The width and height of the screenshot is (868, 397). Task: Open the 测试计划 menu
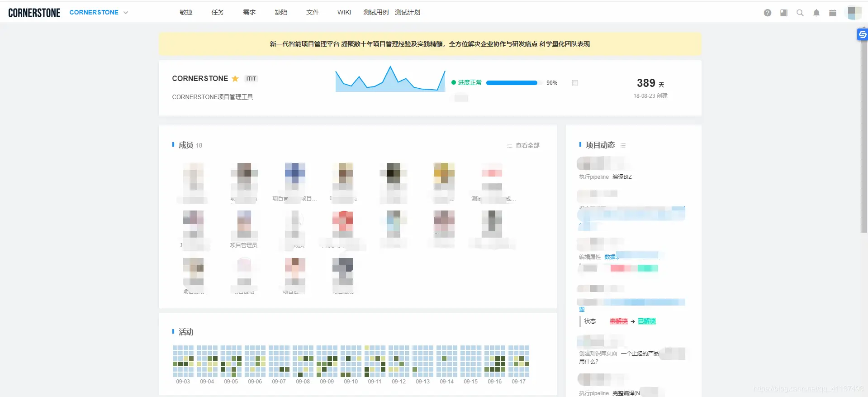tap(408, 12)
